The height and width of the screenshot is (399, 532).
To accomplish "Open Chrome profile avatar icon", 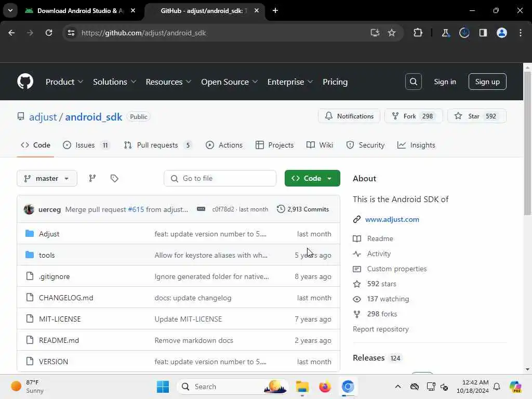I will (x=501, y=33).
